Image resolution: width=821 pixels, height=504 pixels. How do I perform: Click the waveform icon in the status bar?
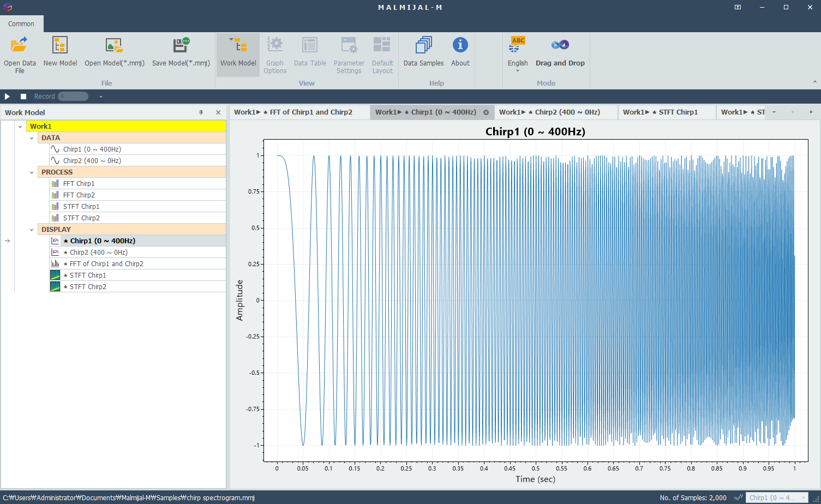(739, 497)
